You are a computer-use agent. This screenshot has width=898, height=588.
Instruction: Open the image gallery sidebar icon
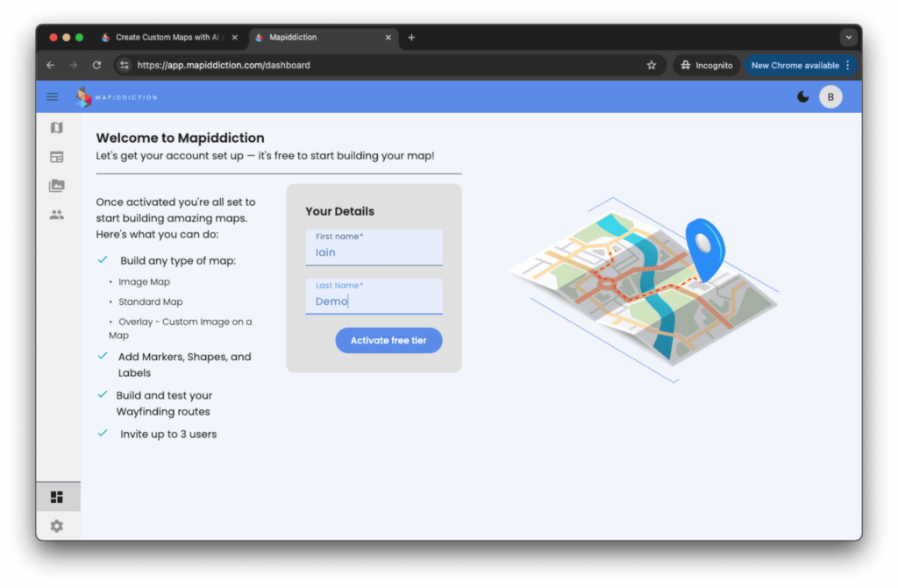click(x=57, y=186)
